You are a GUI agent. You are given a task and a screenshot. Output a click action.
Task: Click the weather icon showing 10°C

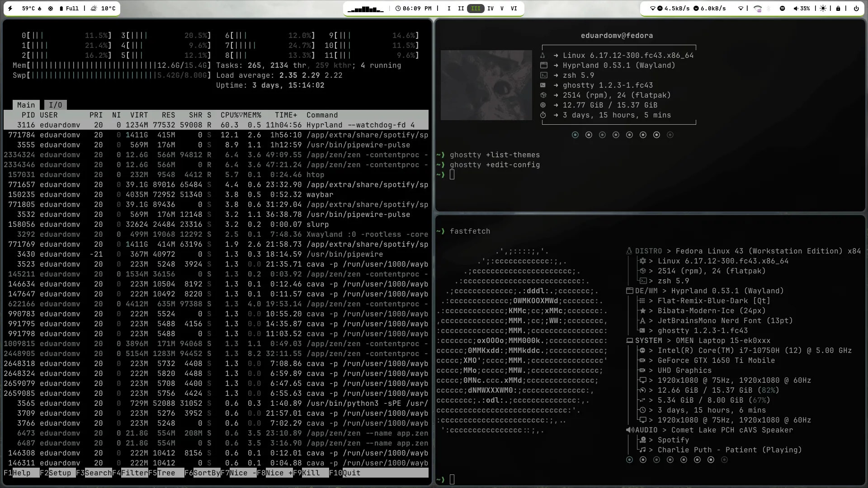pos(94,9)
